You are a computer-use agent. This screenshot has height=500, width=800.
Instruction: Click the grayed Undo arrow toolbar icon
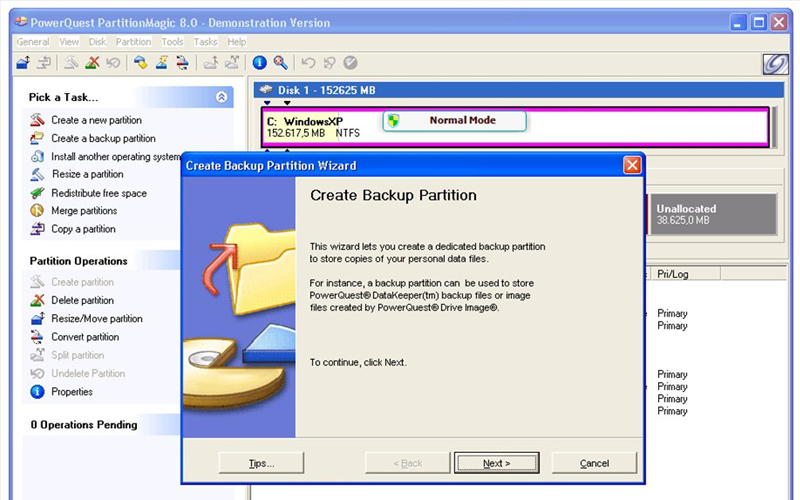pyautogui.click(x=308, y=63)
